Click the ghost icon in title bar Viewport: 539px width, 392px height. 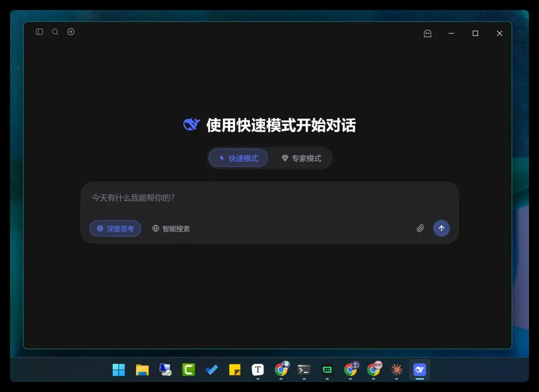point(427,33)
